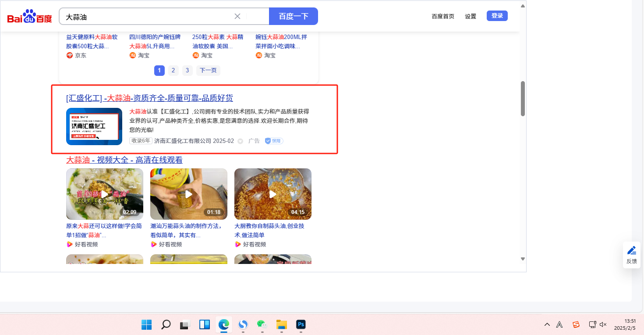Click the 收录6年 tag
The image size is (644, 335).
click(141, 141)
